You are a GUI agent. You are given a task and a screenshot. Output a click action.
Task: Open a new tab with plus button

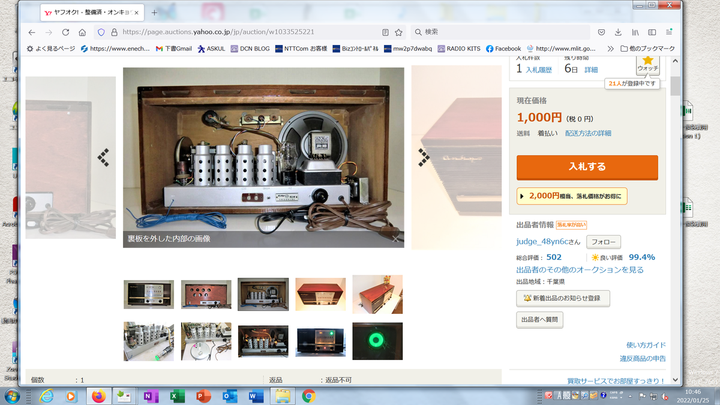(x=154, y=13)
